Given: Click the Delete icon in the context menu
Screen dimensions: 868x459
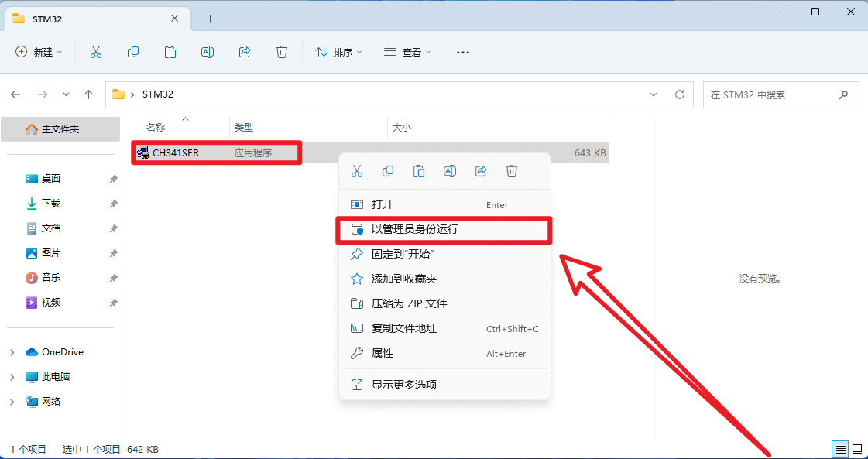Looking at the screenshot, I should (x=512, y=171).
